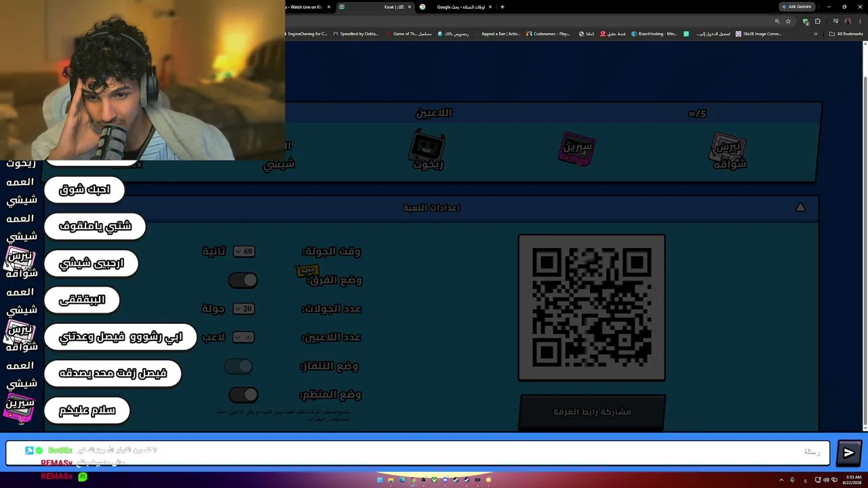Select the ريخوت player avatar

pos(428,150)
